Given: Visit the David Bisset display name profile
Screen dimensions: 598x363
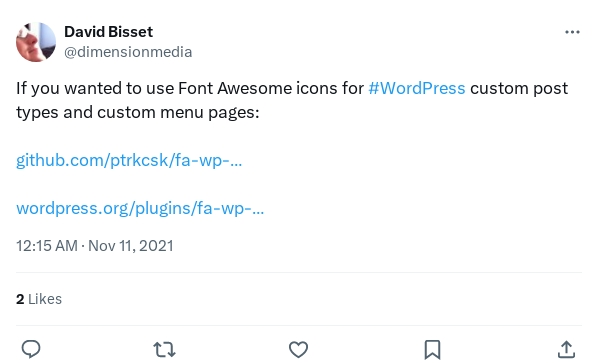Looking at the screenshot, I should click(x=108, y=32).
